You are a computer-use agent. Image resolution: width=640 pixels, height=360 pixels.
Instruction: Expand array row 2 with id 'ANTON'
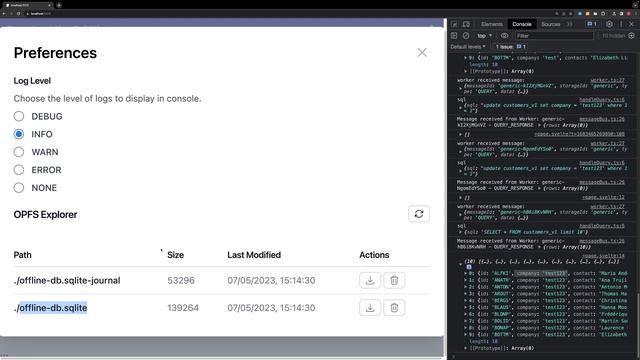[466, 287]
